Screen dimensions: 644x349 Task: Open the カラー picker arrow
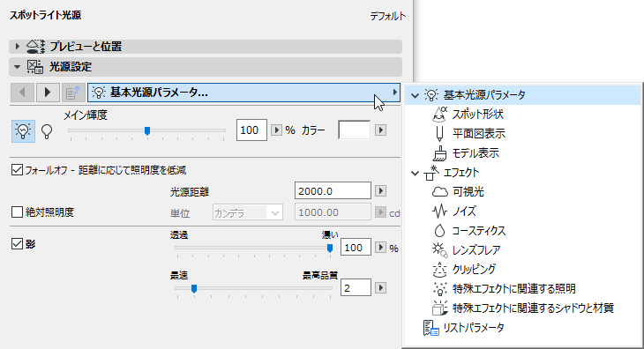(381, 130)
